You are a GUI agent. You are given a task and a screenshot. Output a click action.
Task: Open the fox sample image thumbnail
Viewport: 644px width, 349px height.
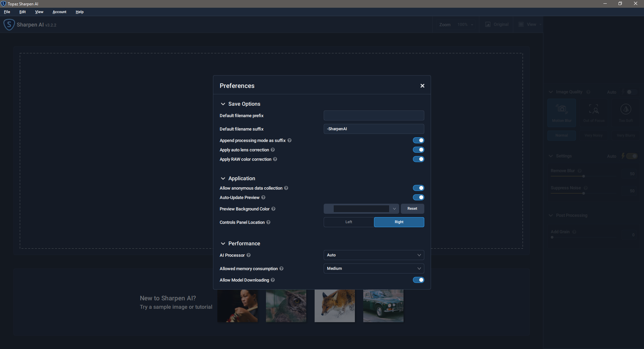335,306
